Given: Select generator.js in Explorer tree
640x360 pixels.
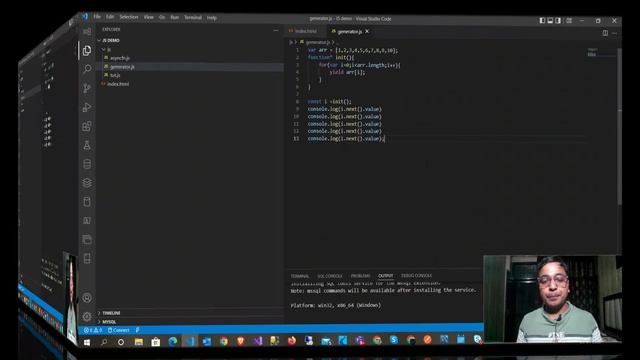Looking at the screenshot, I should point(190,67).
